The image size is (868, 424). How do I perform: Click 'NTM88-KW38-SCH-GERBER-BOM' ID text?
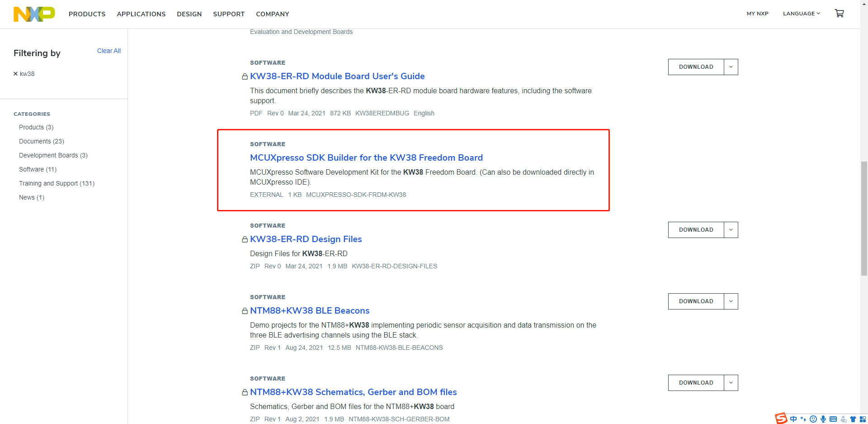point(399,419)
